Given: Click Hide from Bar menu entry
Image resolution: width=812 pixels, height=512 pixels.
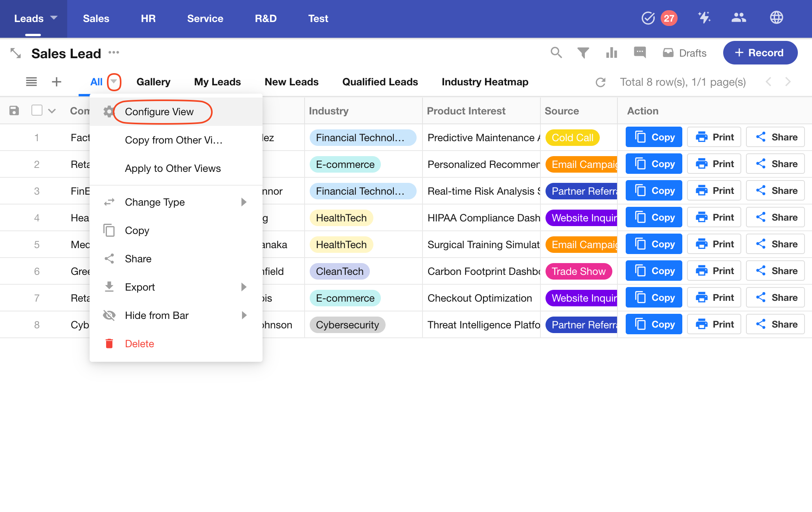Looking at the screenshot, I should click(x=156, y=315).
